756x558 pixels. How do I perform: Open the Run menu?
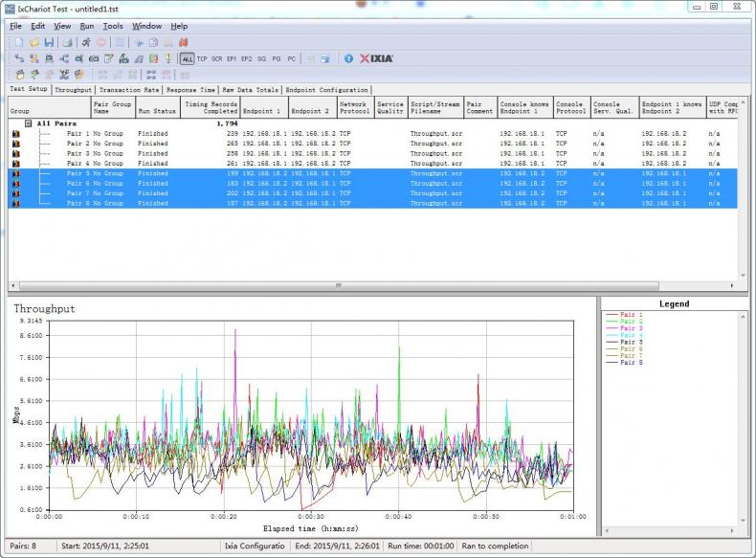[x=87, y=26]
